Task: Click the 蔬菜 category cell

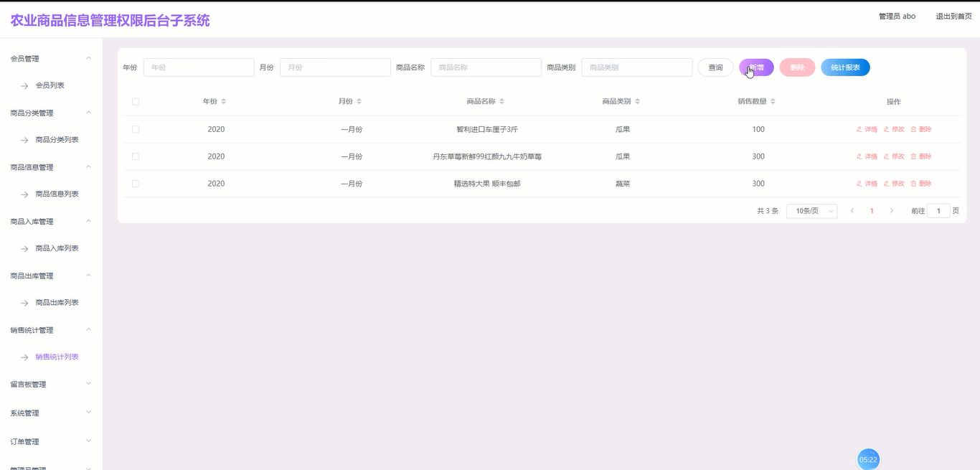Action: point(623,184)
